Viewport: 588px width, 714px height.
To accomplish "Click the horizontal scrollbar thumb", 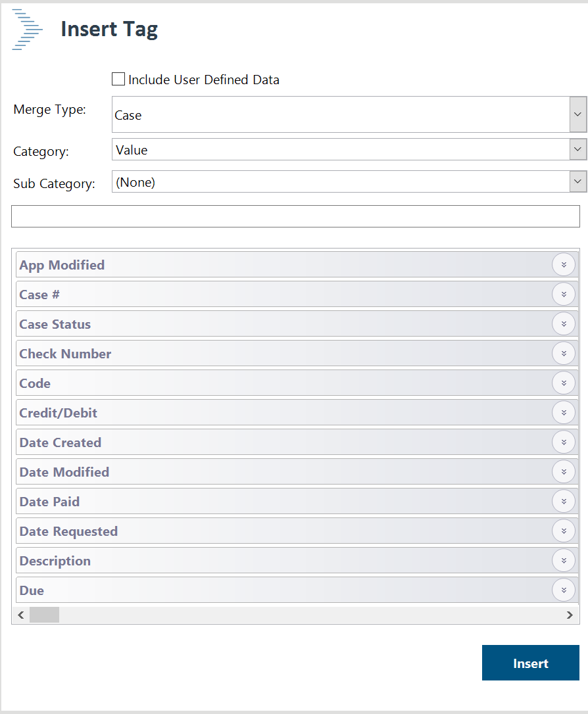I will (44, 615).
